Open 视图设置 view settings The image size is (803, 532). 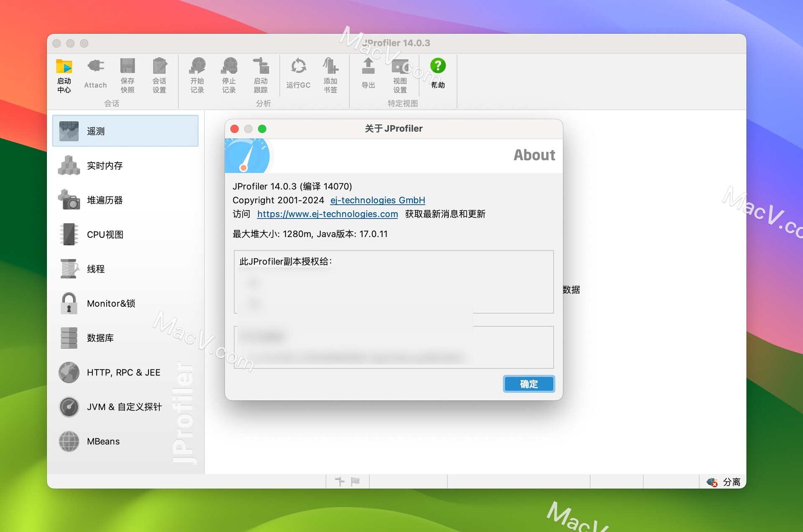pos(399,75)
